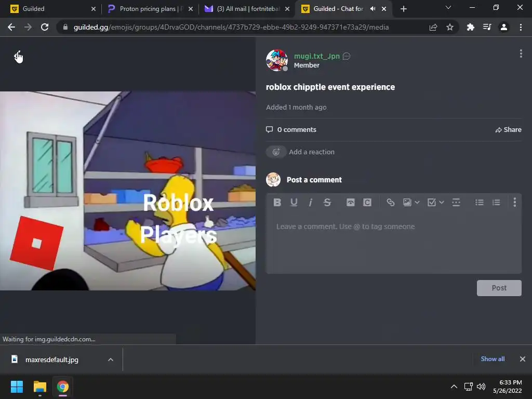Select the Guilded - Chat for tab
The width and height of the screenshot is (532, 399).
[x=338, y=9]
